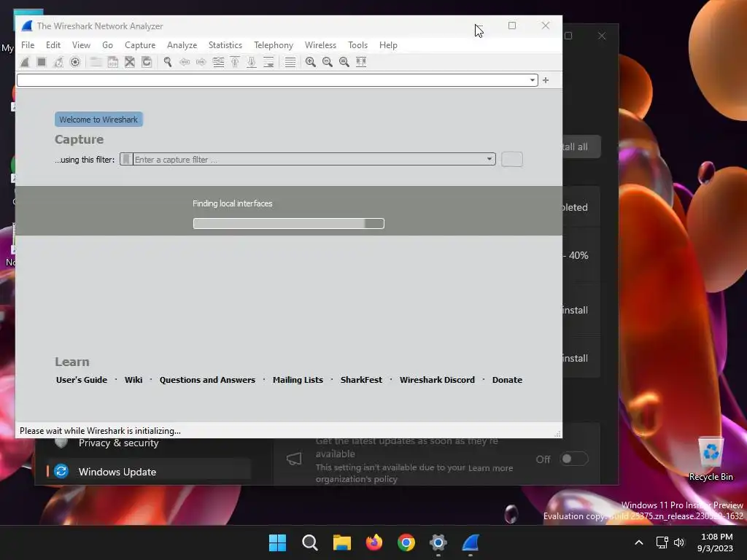Open the Wireless menu
This screenshot has width=747, height=560.
click(x=321, y=45)
